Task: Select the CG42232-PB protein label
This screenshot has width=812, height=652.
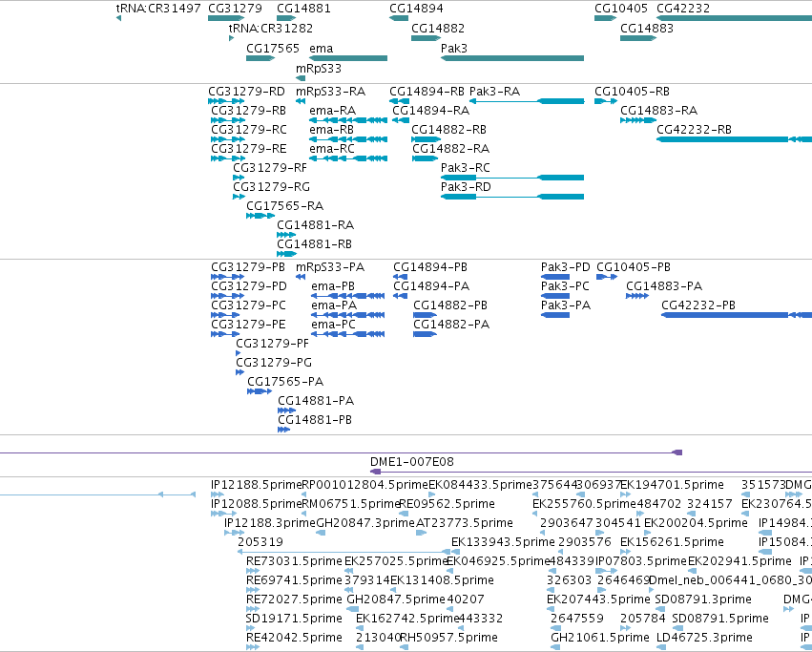Action: point(698,305)
